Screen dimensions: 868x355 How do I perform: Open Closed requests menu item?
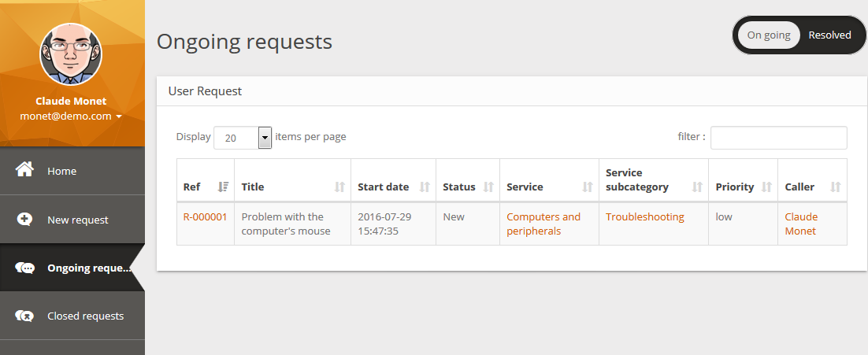tap(85, 316)
